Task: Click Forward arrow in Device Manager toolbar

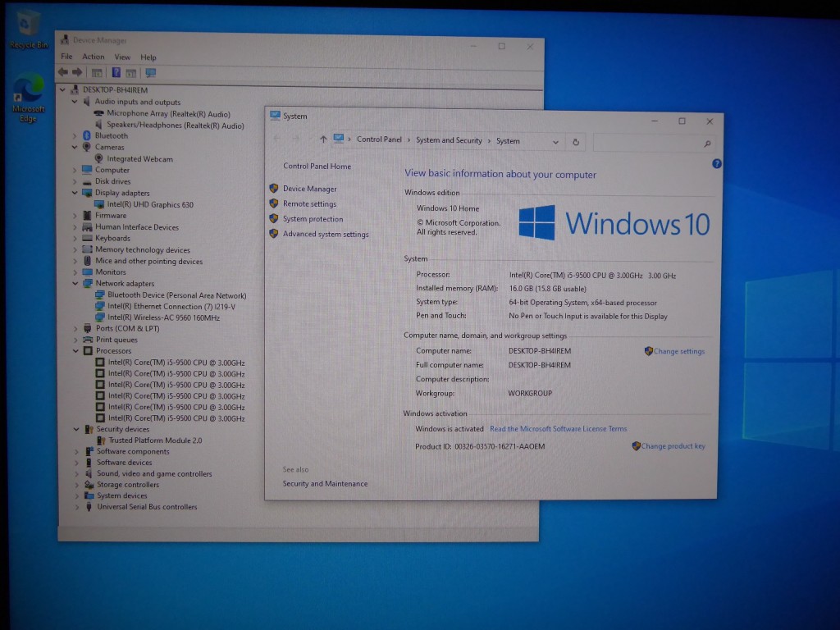Action: coord(77,72)
